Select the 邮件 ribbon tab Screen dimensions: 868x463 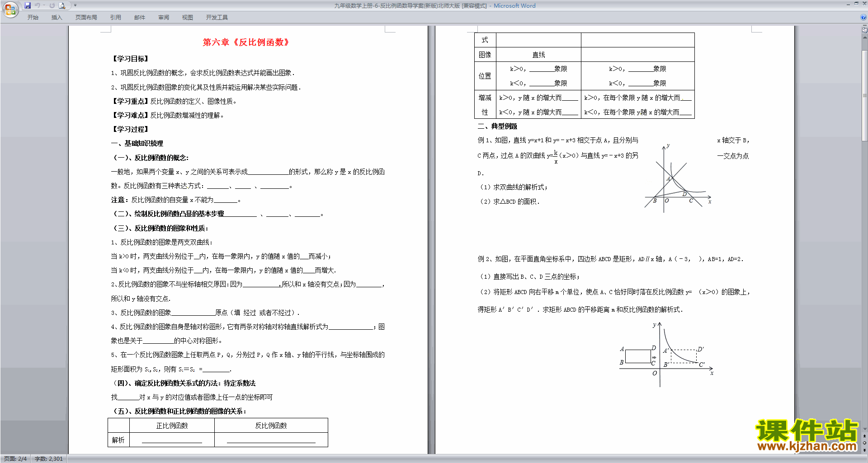coord(140,17)
